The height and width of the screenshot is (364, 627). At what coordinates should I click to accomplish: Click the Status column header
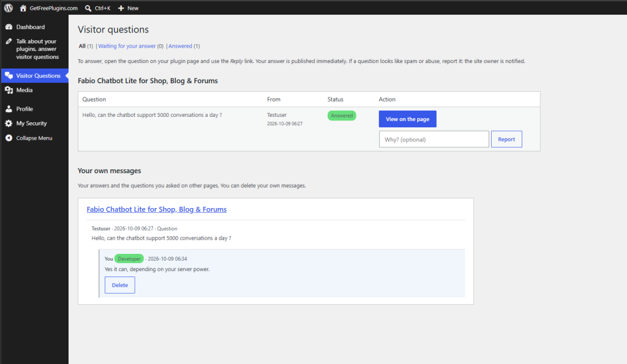point(335,100)
